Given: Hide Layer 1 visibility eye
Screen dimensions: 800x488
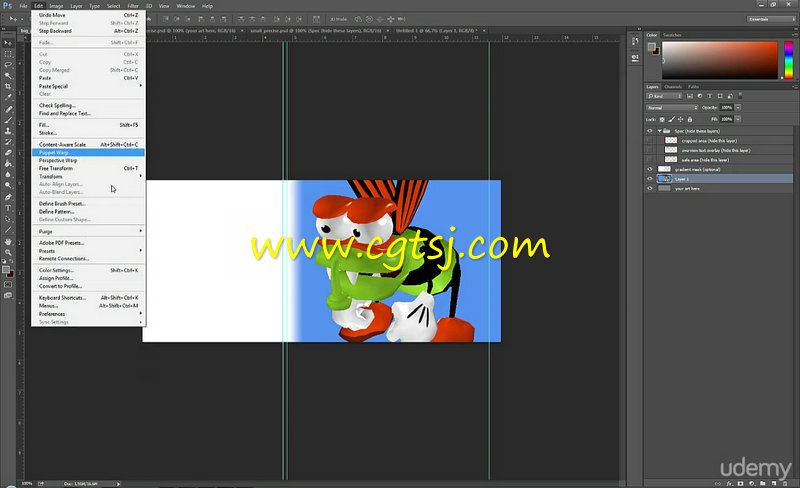Looking at the screenshot, I should [649, 179].
